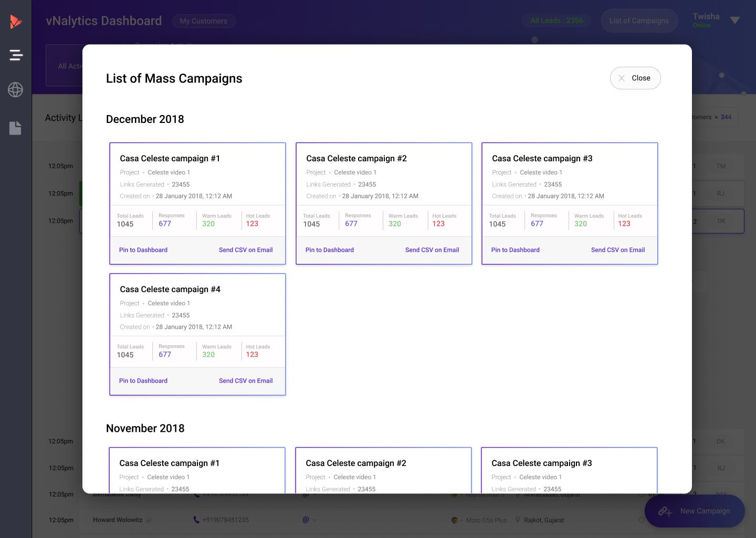Image resolution: width=756 pixels, height=538 pixels.
Task: Open List of Campaigns button in header
Action: [x=639, y=20]
